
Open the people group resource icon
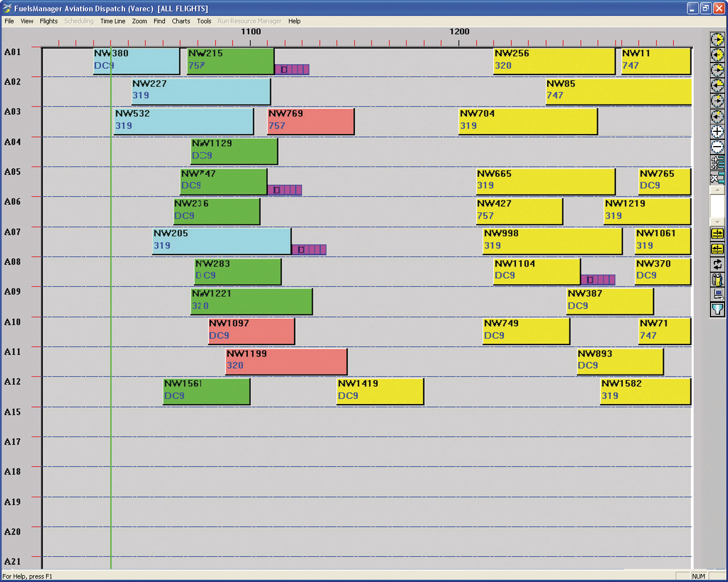pyautogui.click(x=717, y=280)
